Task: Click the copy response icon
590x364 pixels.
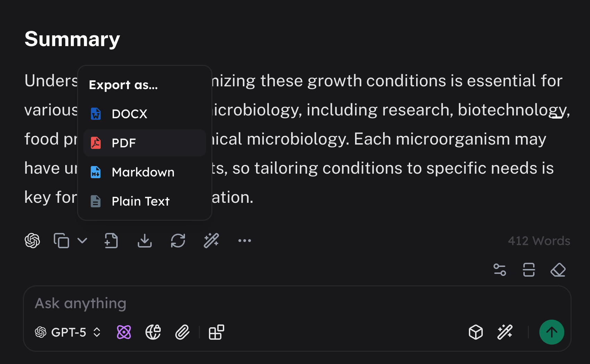Action: 61,241
